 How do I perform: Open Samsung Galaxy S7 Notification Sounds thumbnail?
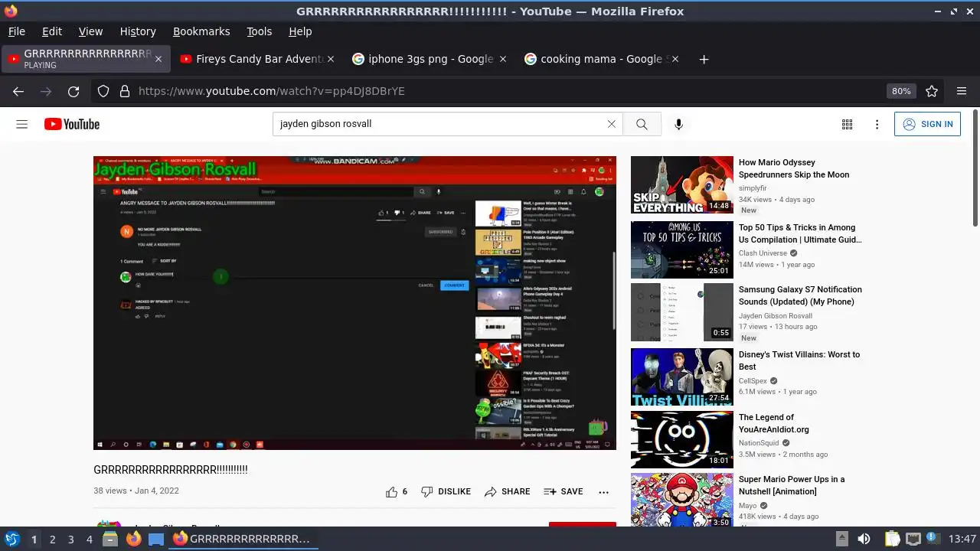[x=682, y=312]
